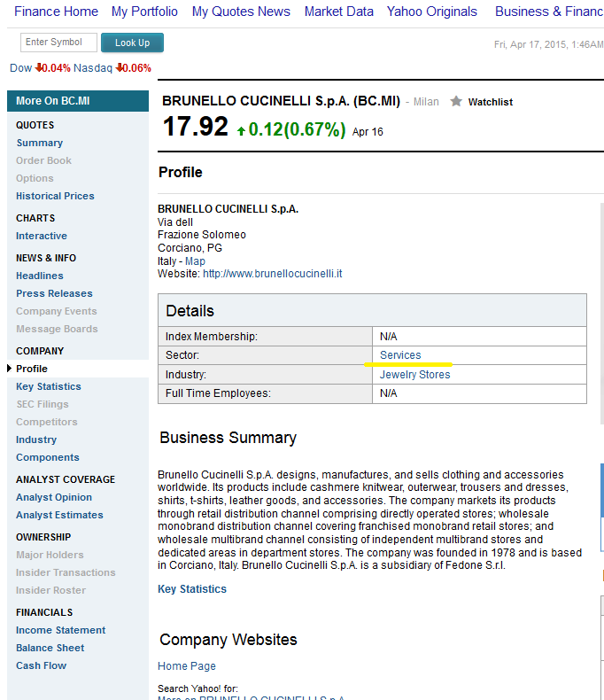
Task: Open the Map link beside Italy
Action: (195, 261)
